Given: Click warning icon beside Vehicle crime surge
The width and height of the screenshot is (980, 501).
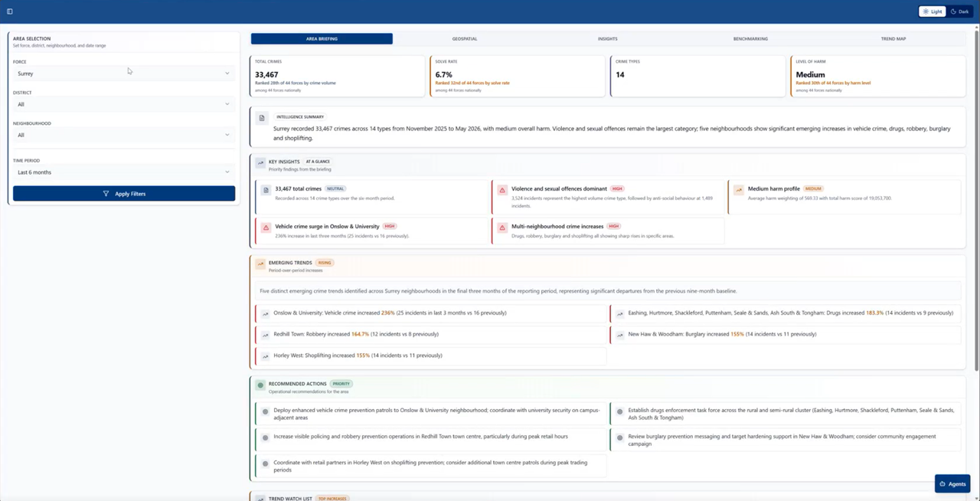Looking at the screenshot, I should pyautogui.click(x=266, y=228).
